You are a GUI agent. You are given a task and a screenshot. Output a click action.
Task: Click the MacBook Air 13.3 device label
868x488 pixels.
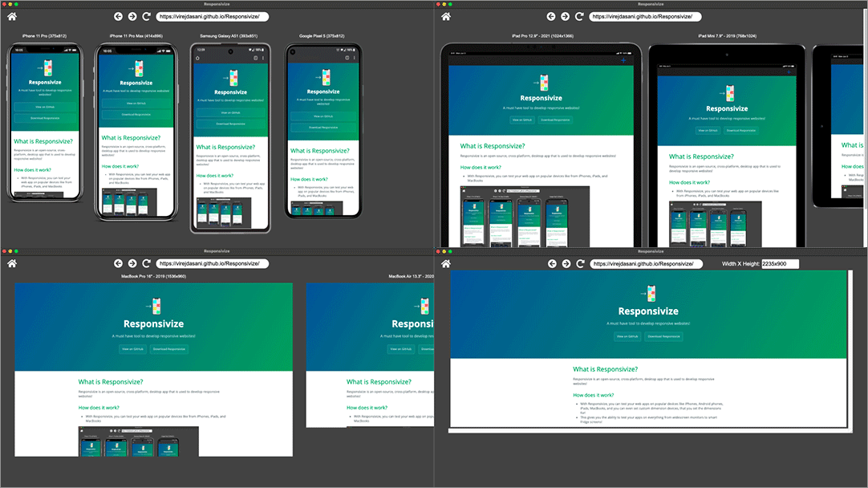(x=412, y=276)
